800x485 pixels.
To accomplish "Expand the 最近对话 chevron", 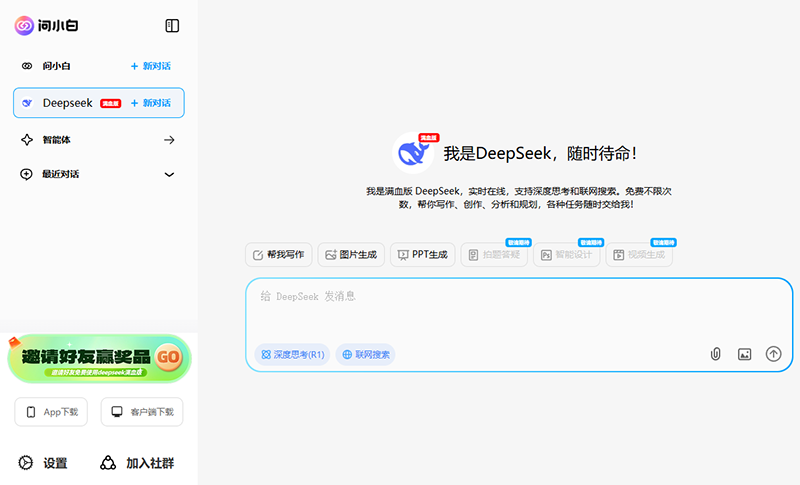I will tap(169, 174).
